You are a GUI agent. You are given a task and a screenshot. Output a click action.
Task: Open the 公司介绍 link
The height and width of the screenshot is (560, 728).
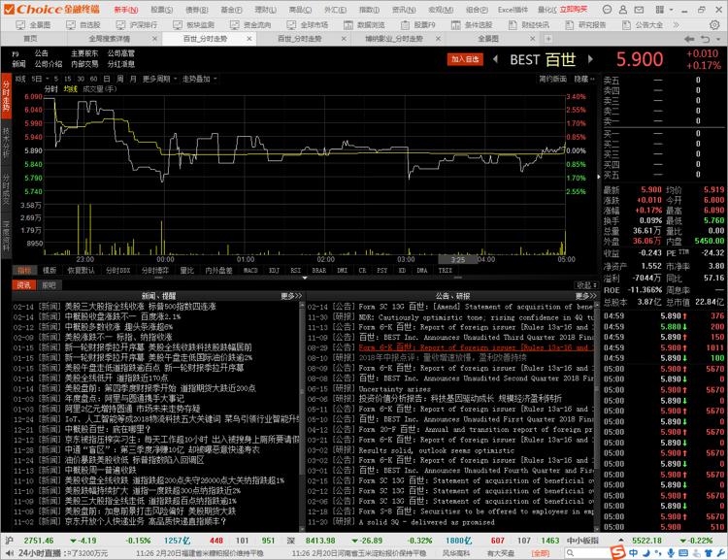[x=49, y=64]
